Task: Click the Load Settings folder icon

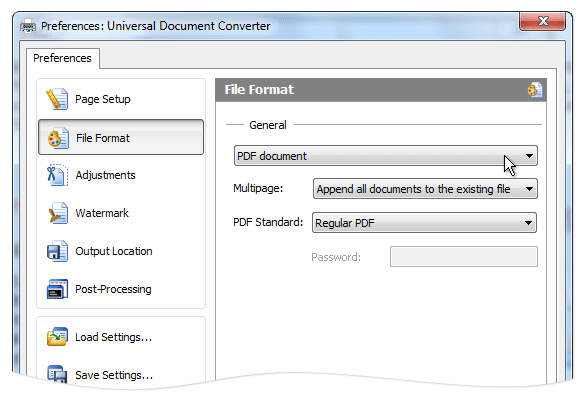Action: (x=57, y=336)
